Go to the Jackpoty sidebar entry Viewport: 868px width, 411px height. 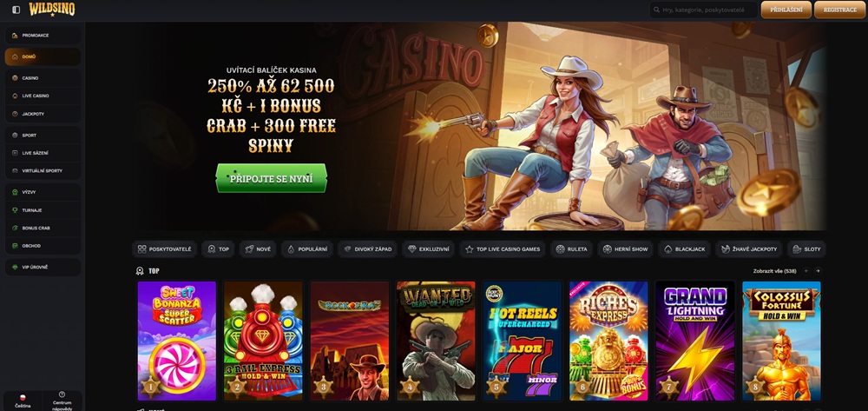tap(43, 114)
